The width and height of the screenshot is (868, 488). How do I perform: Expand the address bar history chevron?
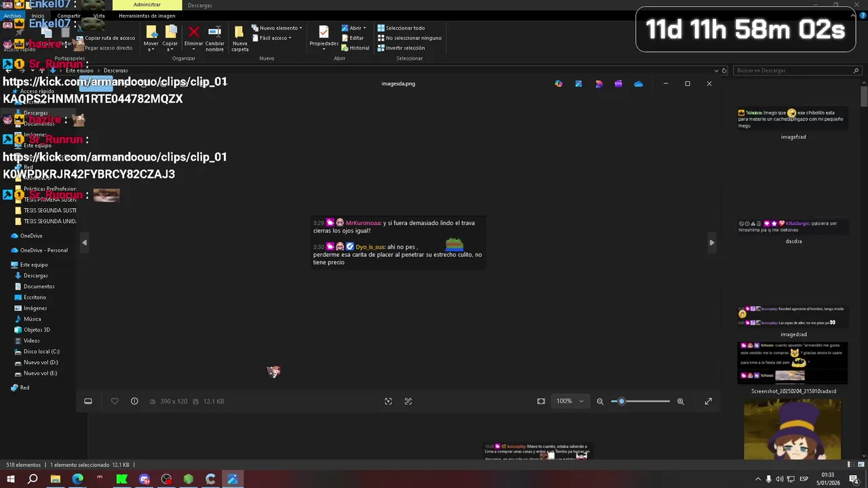[716, 70]
